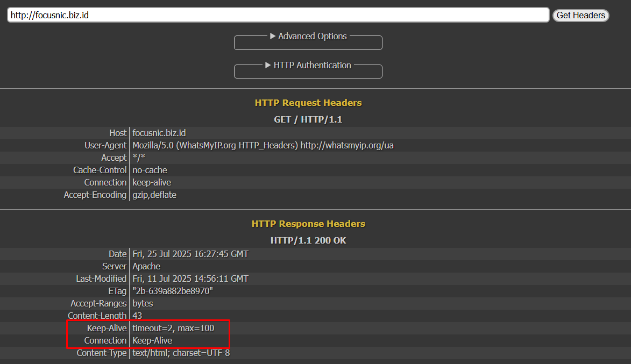
Task: Select the Host value focusnic.biz.id in request headers
Action: pyautogui.click(x=159, y=133)
